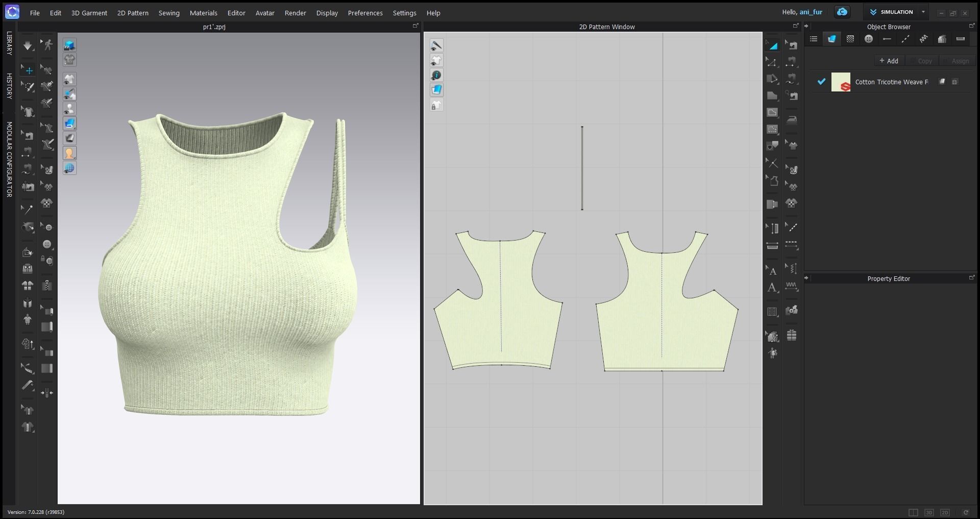Open the Scene list tab in Object Browser
980x519 pixels.
(814, 39)
